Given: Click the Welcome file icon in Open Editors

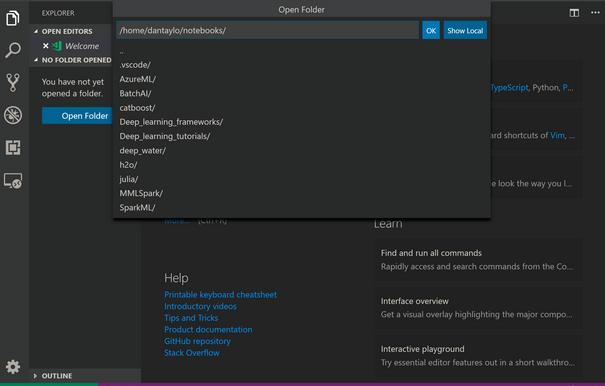Looking at the screenshot, I should pyautogui.click(x=57, y=46).
